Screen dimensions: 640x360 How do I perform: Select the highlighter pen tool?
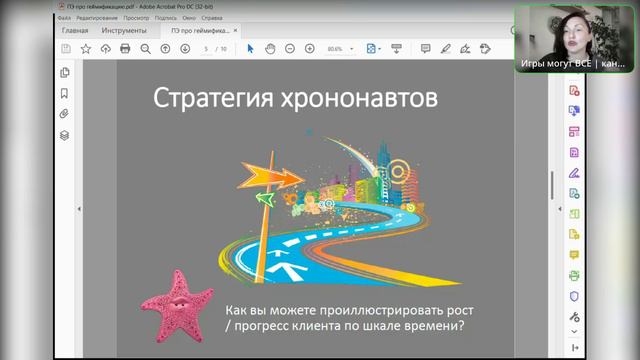(445, 49)
